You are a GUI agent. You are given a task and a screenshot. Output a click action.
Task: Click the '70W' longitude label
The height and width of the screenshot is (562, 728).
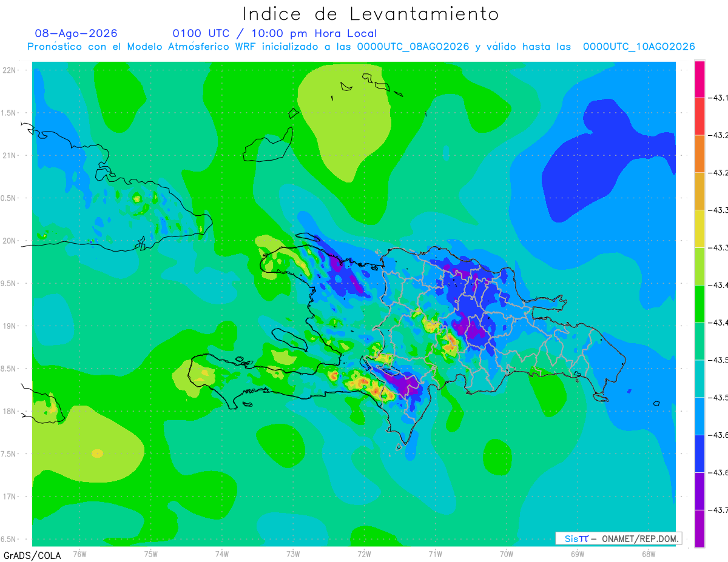click(x=507, y=554)
